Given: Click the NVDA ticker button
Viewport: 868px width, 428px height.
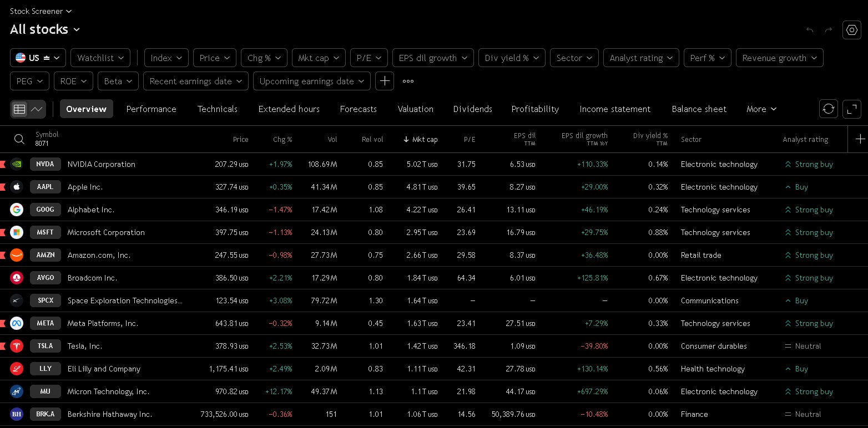Looking at the screenshot, I should [x=46, y=164].
